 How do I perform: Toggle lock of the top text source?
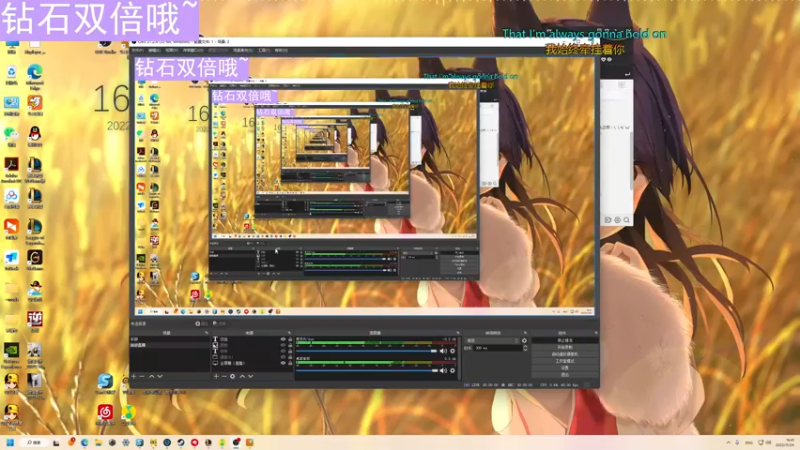tap(290, 339)
